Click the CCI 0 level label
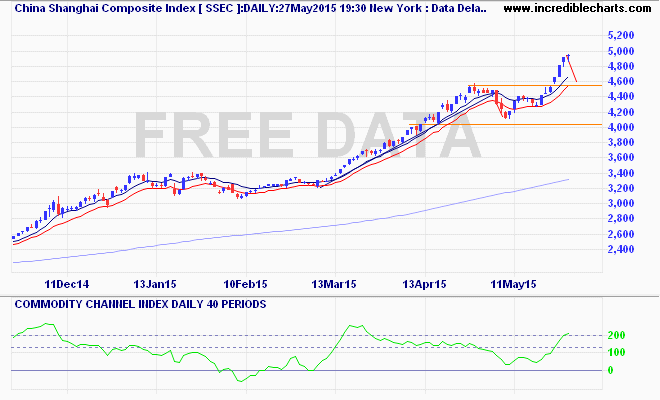 coord(609,370)
